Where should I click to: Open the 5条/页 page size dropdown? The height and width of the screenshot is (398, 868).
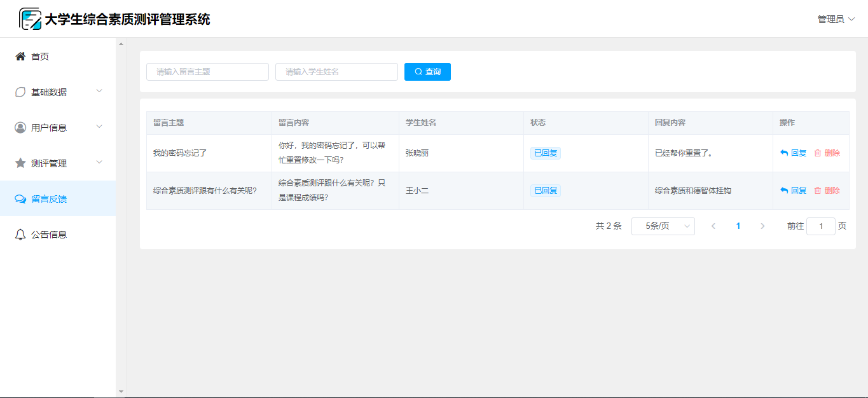[x=663, y=226]
